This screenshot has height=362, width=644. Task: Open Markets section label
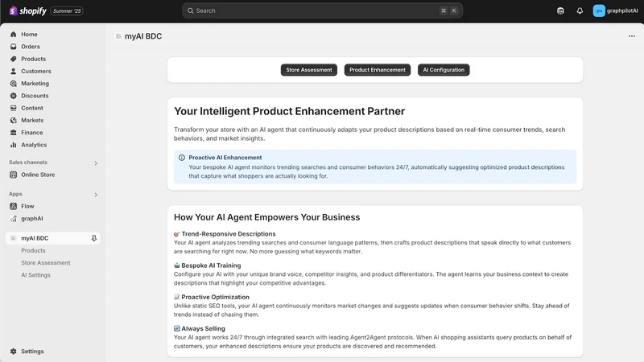click(x=32, y=120)
